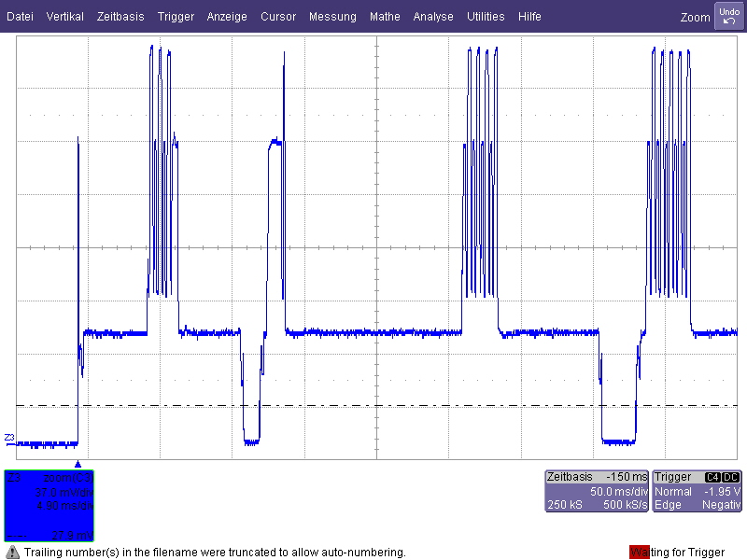This screenshot has width=747, height=560.
Task: Open the Trigger descriptor panel
Action: (x=697, y=491)
